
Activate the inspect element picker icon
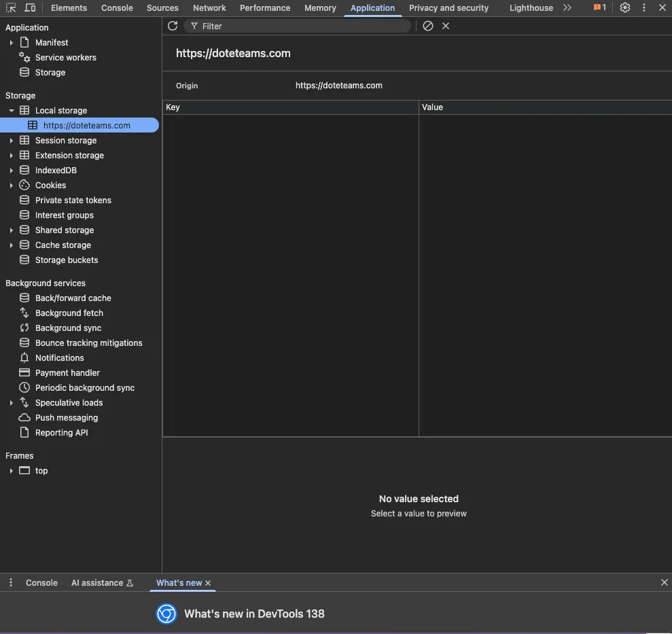click(x=11, y=7)
